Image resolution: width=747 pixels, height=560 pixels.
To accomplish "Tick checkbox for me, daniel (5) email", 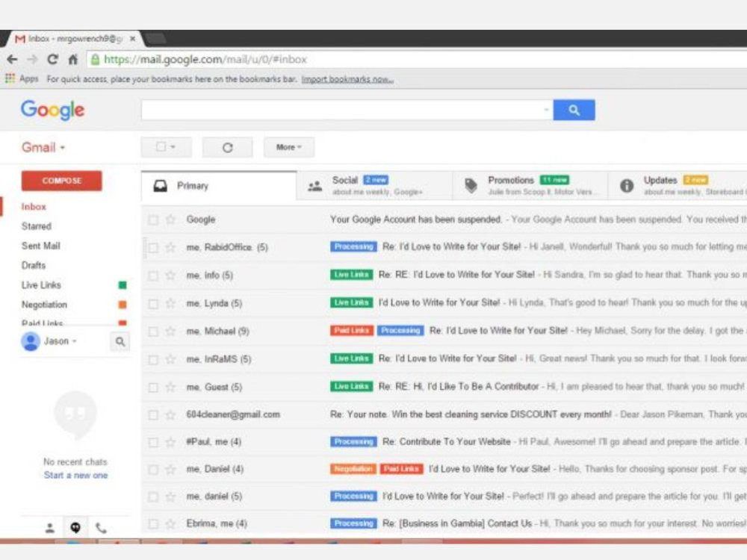I will pos(153,497).
